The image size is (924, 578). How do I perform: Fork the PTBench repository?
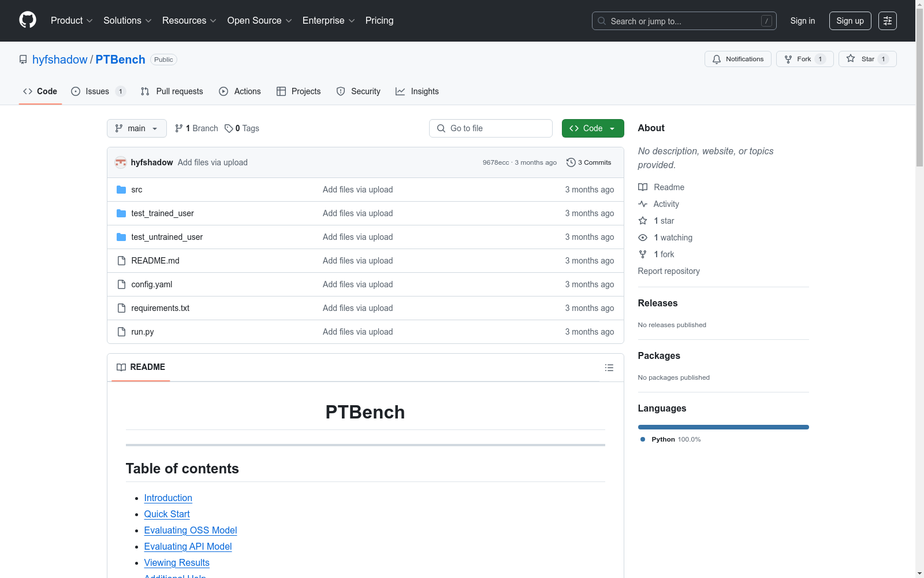click(x=805, y=59)
